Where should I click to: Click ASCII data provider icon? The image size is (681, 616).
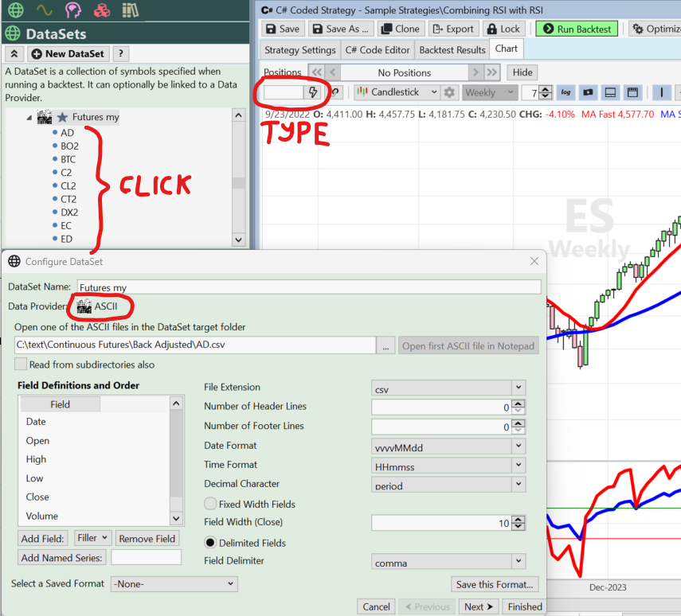(x=84, y=306)
